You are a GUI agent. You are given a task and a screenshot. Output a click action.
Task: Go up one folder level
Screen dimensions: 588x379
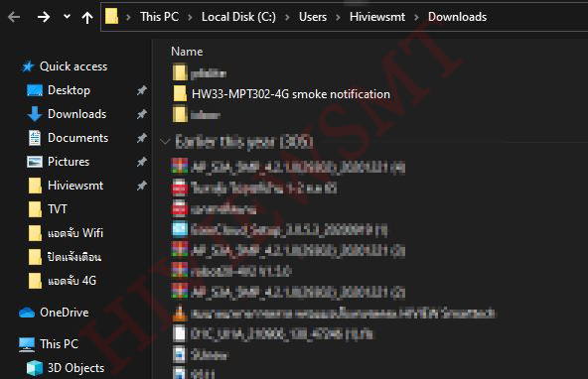(87, 17)
